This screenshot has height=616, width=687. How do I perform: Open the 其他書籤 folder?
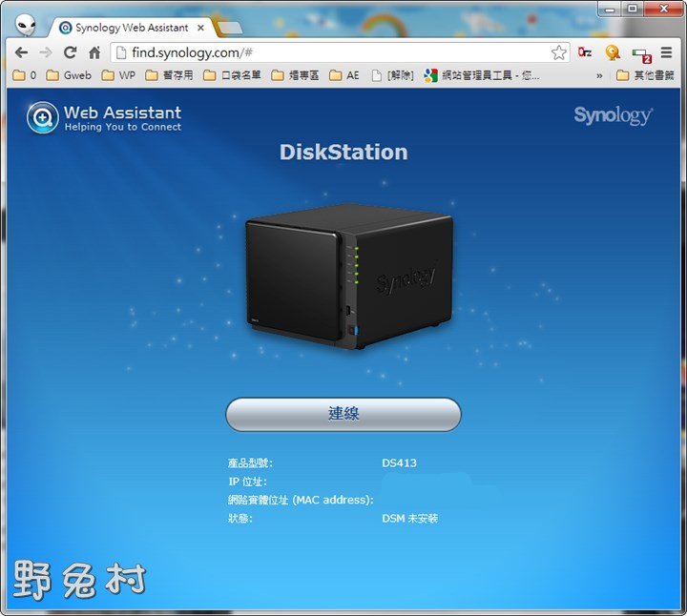coord(645,75)
